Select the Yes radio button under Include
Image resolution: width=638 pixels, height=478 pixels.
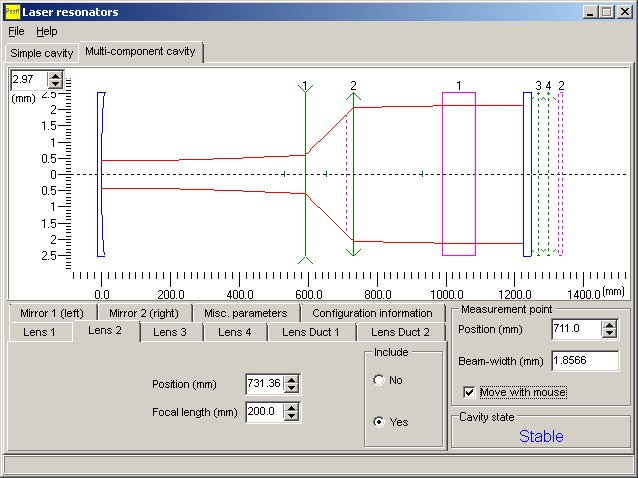(379, 422)
